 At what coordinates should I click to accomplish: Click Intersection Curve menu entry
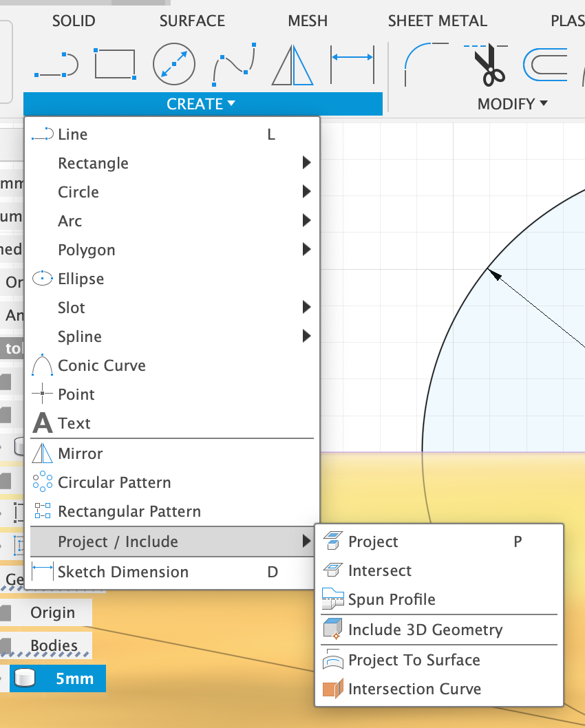coord(414,689)
